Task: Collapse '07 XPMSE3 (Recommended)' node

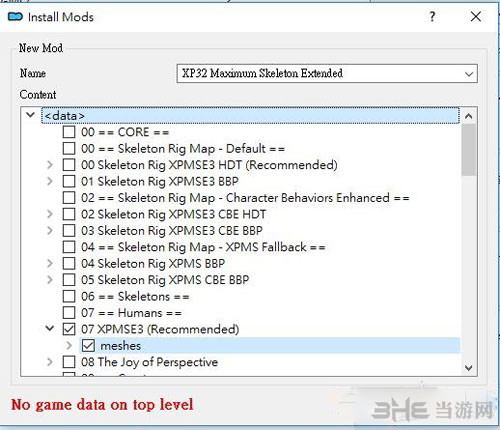Action: click(x=50, y=329)
